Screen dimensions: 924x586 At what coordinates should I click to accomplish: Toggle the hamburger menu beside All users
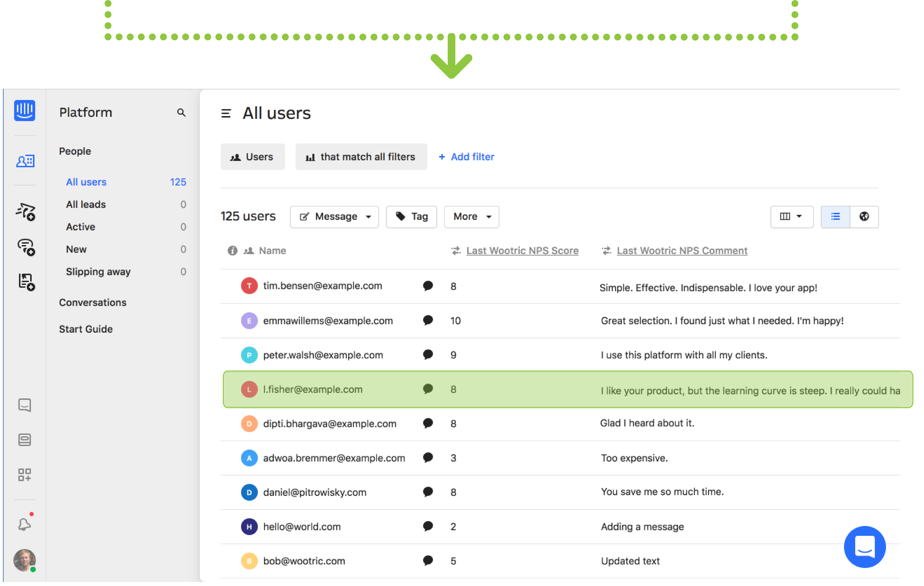coord(226,114)
